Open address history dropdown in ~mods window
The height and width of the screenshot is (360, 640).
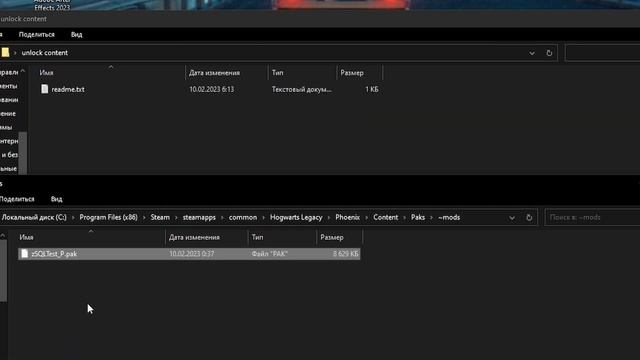[x=512, y=218]
